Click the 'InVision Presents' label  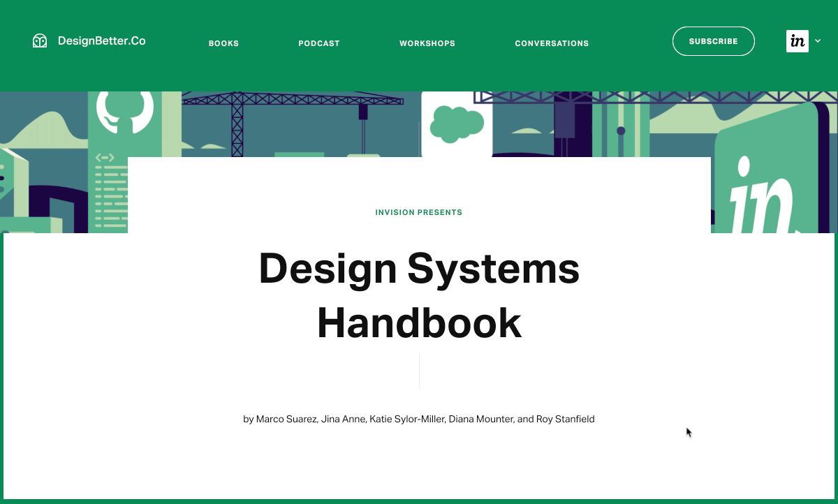419,212
